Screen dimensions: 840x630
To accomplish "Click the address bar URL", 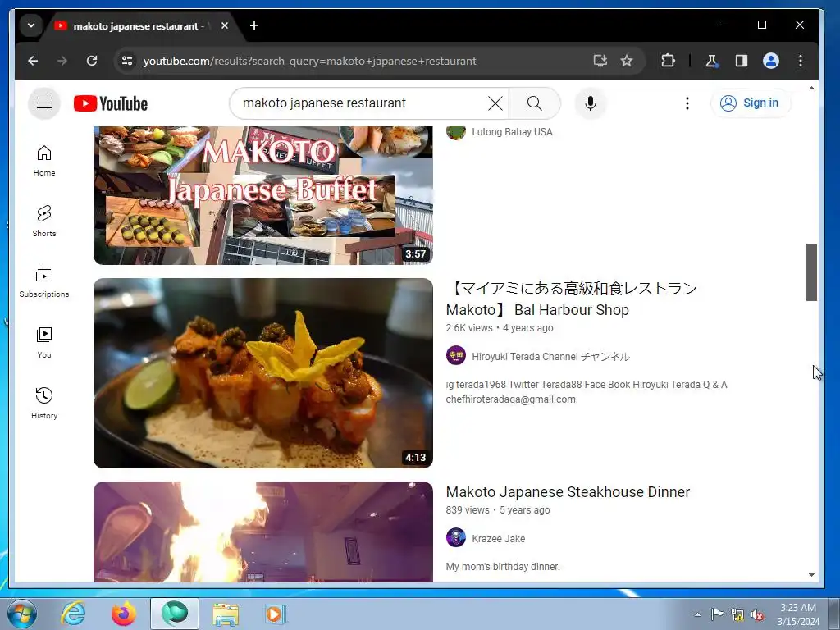I will (309, 61).
